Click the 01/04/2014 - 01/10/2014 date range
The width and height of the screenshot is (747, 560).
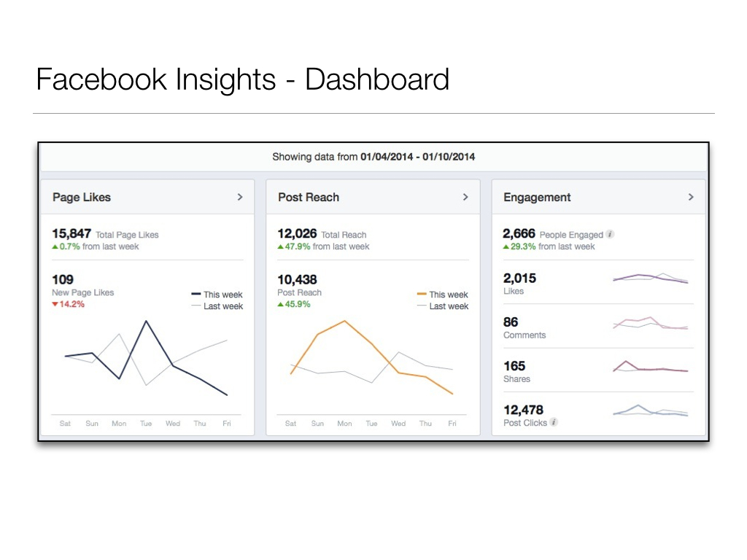(417, 157)
